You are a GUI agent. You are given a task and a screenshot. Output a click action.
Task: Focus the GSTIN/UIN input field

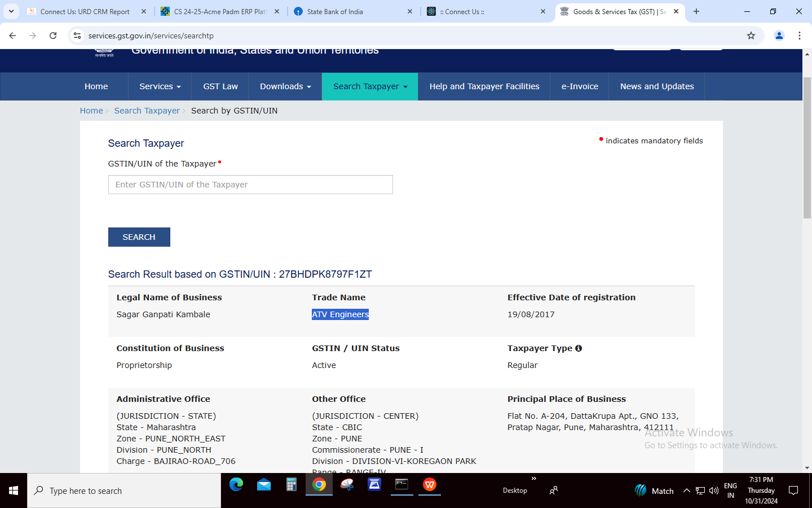(x=250, y=185)
